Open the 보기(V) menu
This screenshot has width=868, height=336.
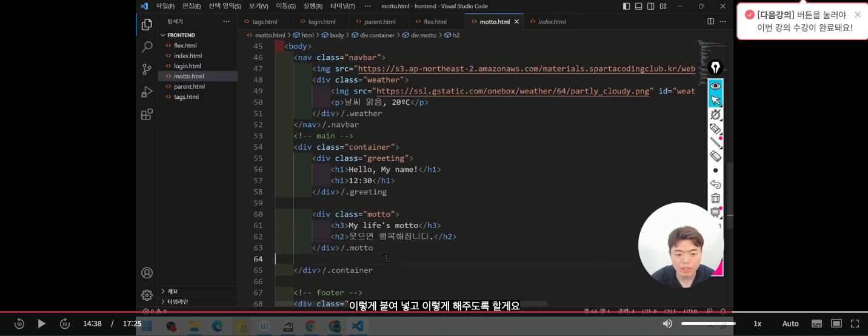259,6
